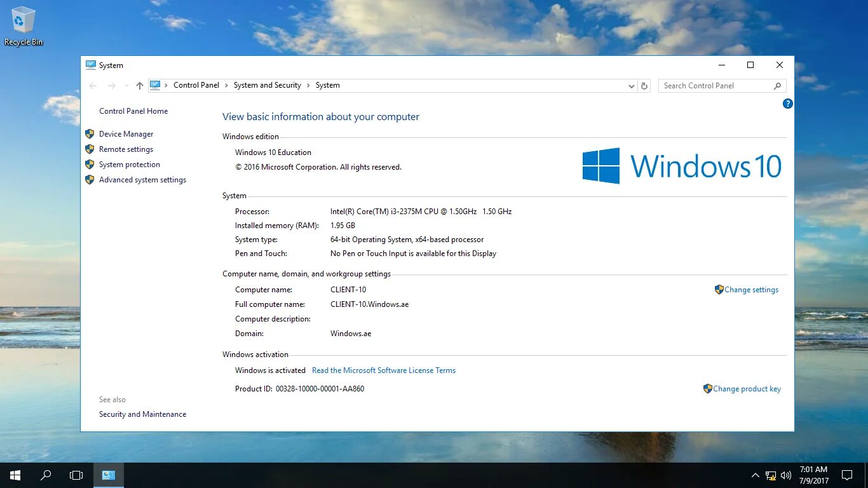Click 'Windows is activated' status text
The image size is (868, 488).
(270, 370)
